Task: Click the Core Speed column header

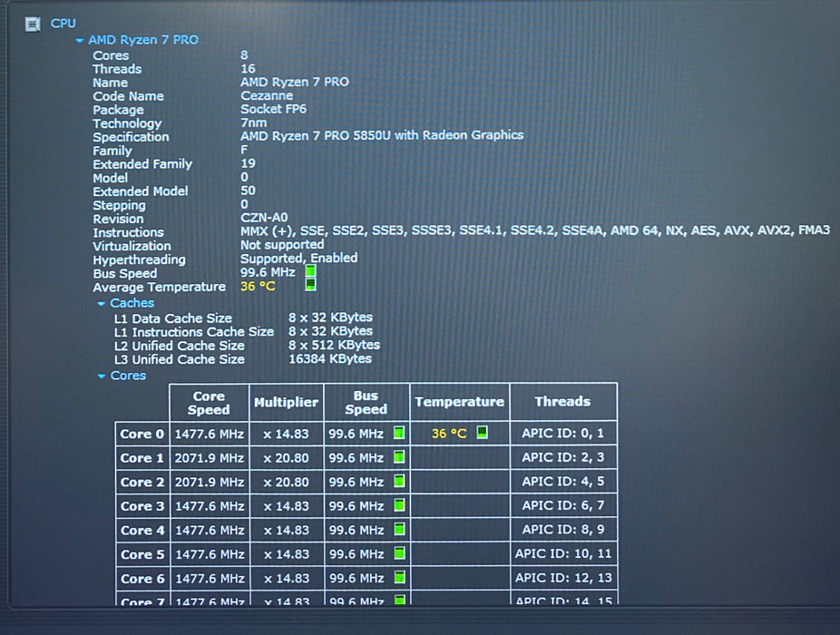Action: [x=209, y=403]
